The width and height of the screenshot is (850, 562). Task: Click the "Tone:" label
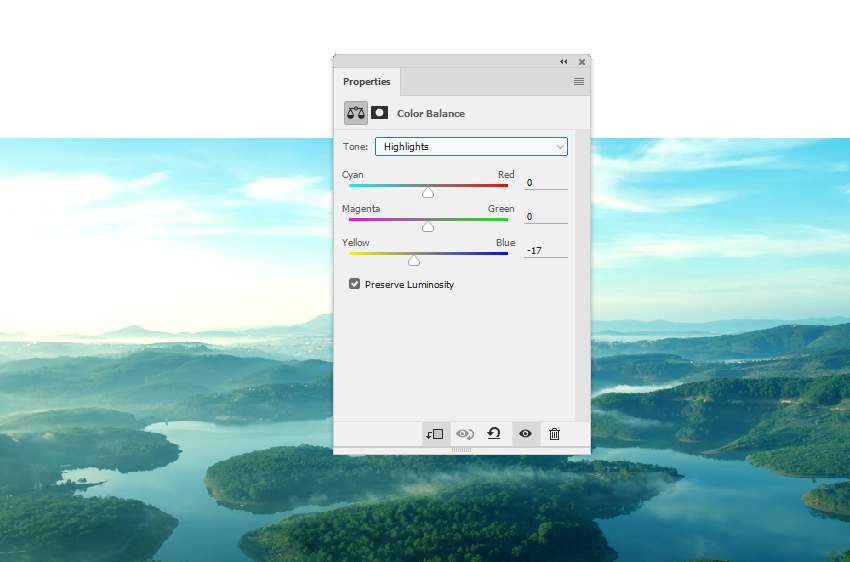coord(355,146)
